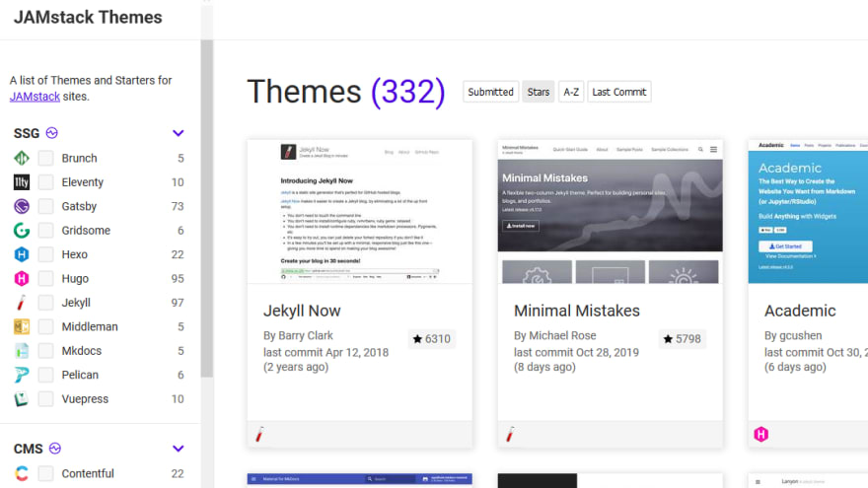Viewport: 868px width, 488px height.
Task: Open the Academic theme title
Action: (x=800, y=311)
